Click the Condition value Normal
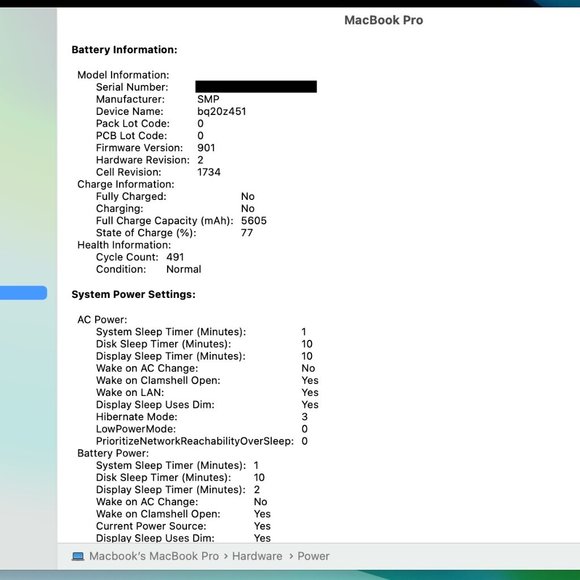 [184, 269]
